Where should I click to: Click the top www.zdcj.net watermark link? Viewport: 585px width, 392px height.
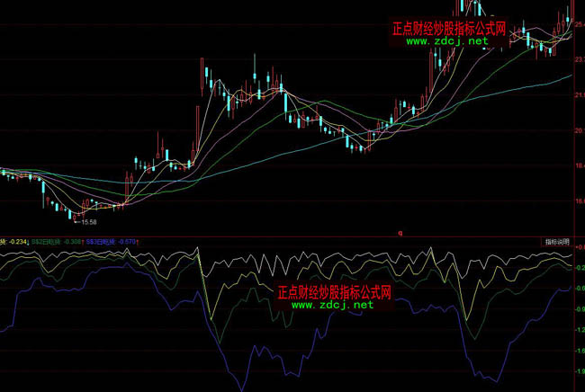pyautogui.click(x=452, y=41)
